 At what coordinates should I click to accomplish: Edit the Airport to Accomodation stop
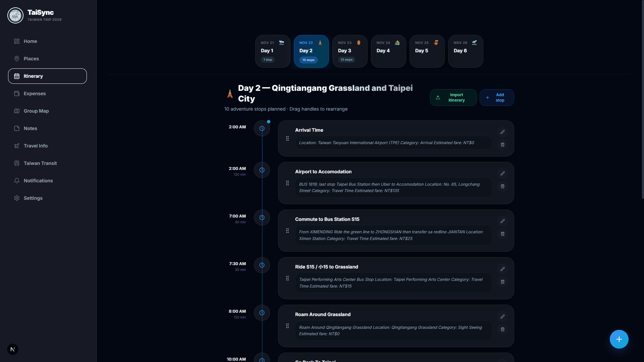coord(502,174)
